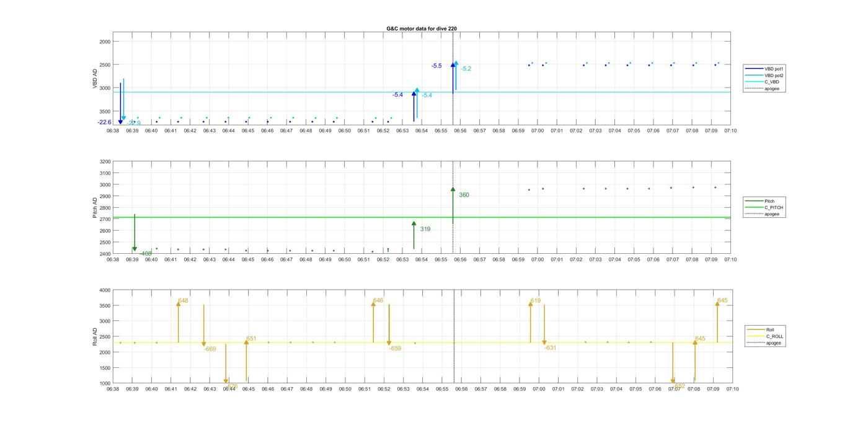The width and height of the screenshot is (868, 430).
Task: Click dark blue '-5.4' VBD label
Action: click(397, 95)
